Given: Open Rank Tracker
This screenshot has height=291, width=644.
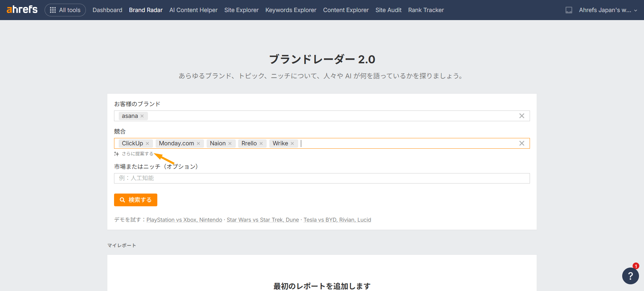Looking at the screenshot, I should [426, 10].
